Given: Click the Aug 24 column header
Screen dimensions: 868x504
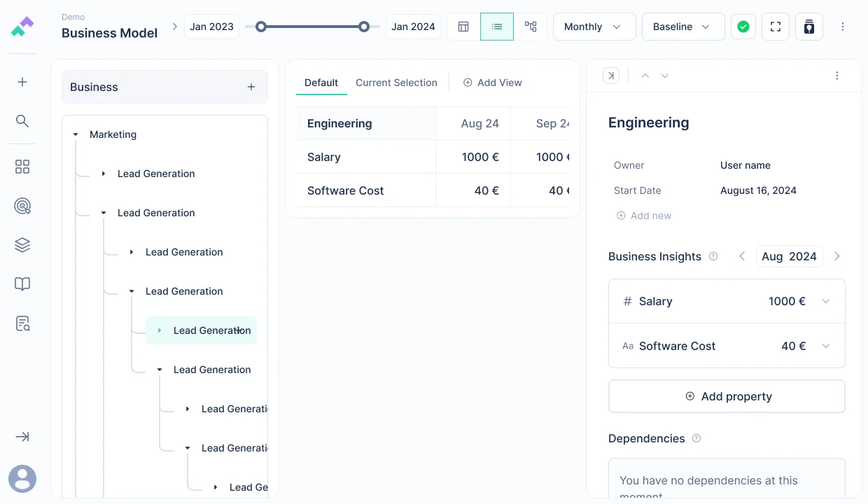Looking at the screenshot, I should point(473,123).
